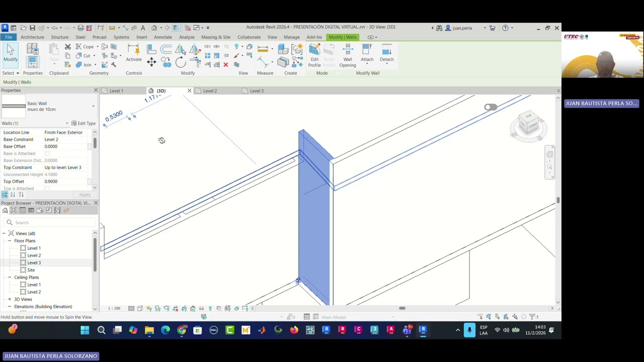Image resolution: width=644 pixels, height=362 pixels.
Task: Click the Rotate tool icon
Action: tap(181, 62)
